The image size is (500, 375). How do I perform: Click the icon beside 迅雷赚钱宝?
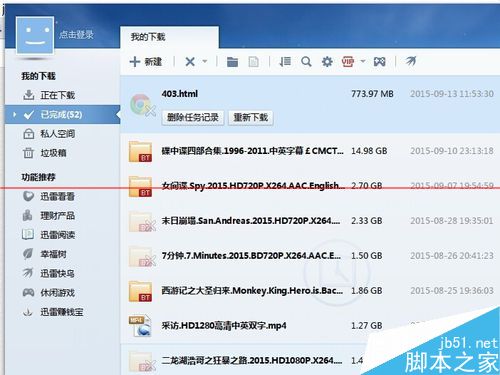(28, 312)
